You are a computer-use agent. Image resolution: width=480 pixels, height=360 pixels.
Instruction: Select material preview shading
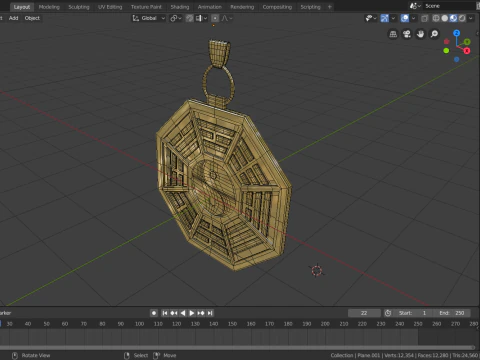tap(453, 18)
